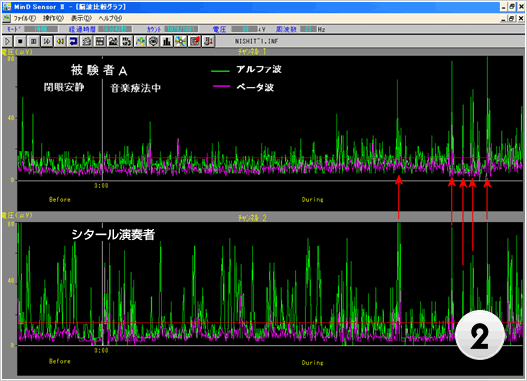Restore the inner document window

pos(511,19)
